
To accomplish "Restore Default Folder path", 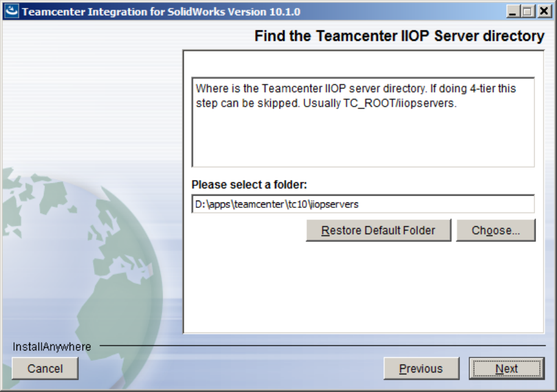I will [378, 230].
